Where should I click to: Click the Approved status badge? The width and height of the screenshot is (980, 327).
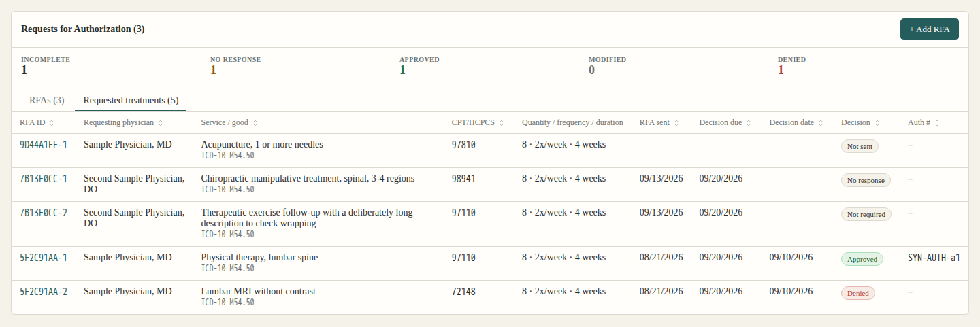[862, 259]
